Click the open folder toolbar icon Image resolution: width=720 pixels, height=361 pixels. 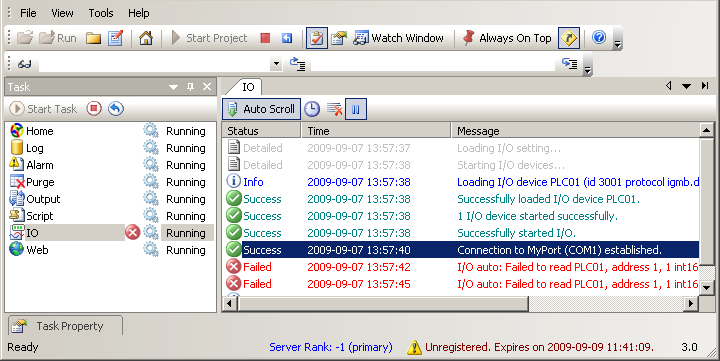tap(25, 38)
